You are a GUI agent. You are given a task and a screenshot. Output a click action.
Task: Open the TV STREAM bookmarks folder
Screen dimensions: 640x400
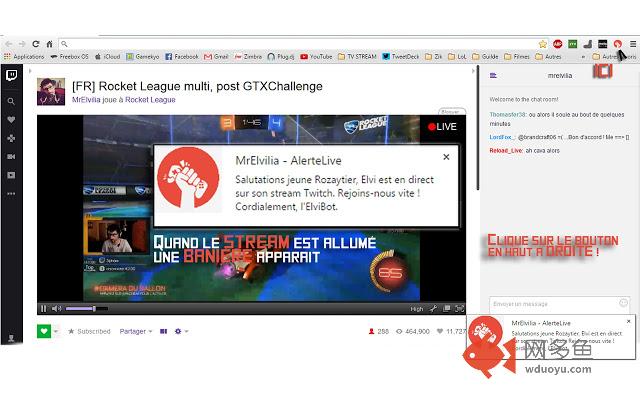357,57
